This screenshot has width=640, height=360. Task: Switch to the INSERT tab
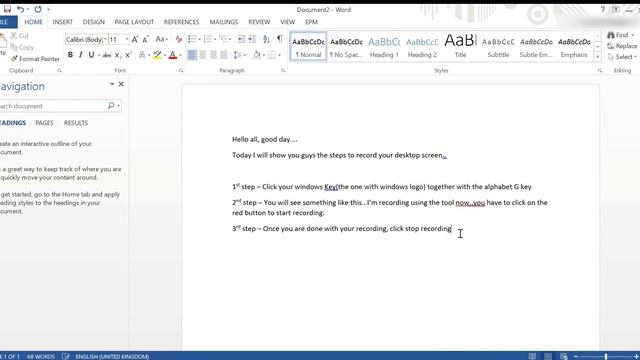(62, 22)
